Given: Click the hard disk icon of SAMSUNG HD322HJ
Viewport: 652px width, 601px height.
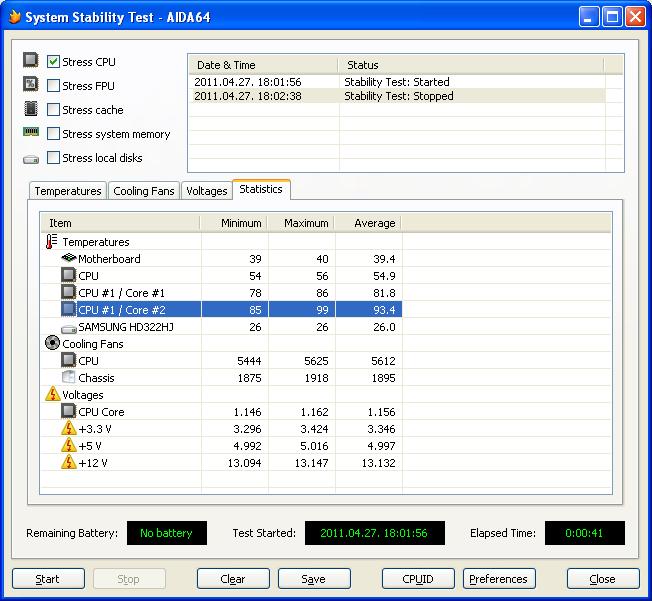Looking at the screenshot, I should [x=69, y=329].
